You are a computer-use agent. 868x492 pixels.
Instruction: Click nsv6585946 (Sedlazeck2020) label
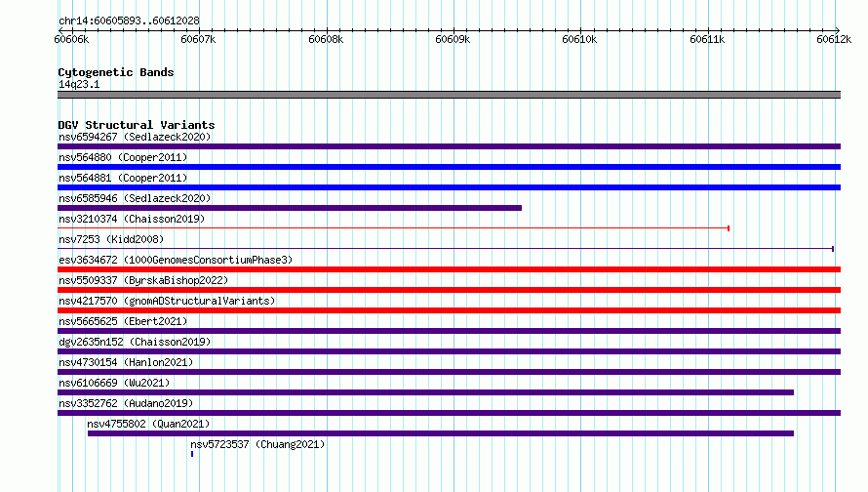(135, 198)
